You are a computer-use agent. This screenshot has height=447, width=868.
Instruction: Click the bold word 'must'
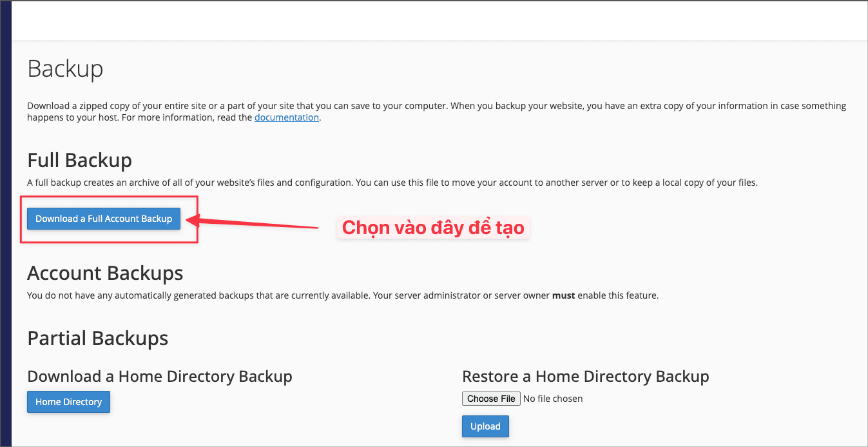click(563, 295)
